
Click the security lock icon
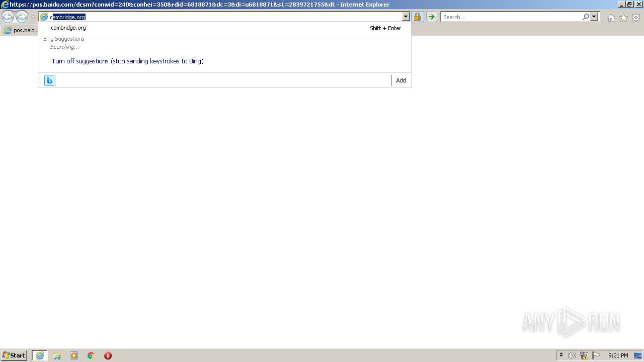click(417, 17)
